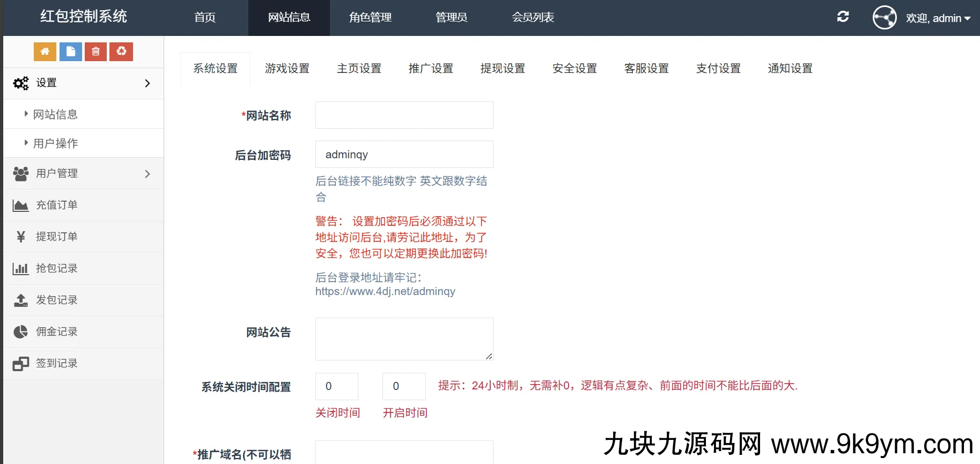Click the red recycle icon button
Viewport: 980px width, 464px height.
click(x=121, y=51)
